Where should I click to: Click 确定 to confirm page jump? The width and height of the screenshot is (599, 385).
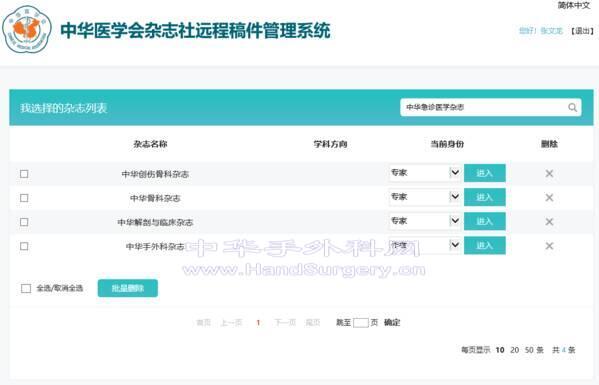coord(392,322)
